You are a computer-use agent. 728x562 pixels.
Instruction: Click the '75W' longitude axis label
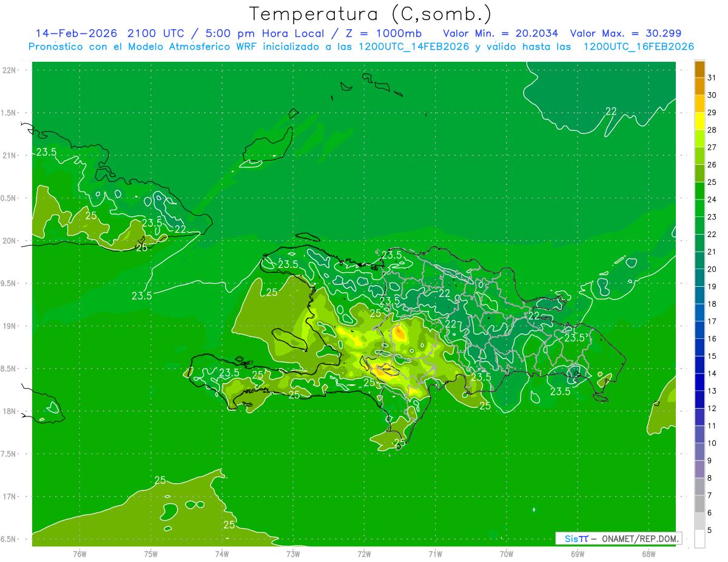(x=150, y=554)
